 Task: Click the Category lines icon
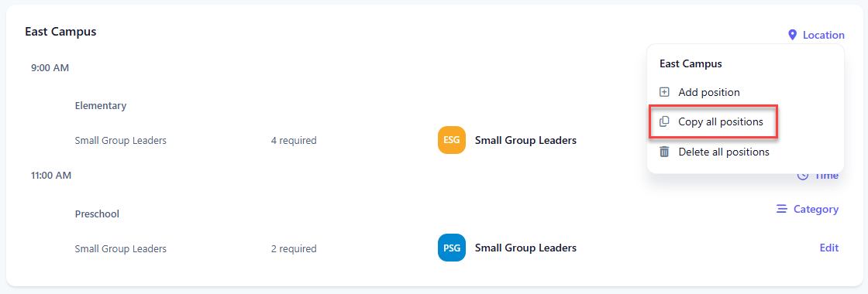(782, 209)
